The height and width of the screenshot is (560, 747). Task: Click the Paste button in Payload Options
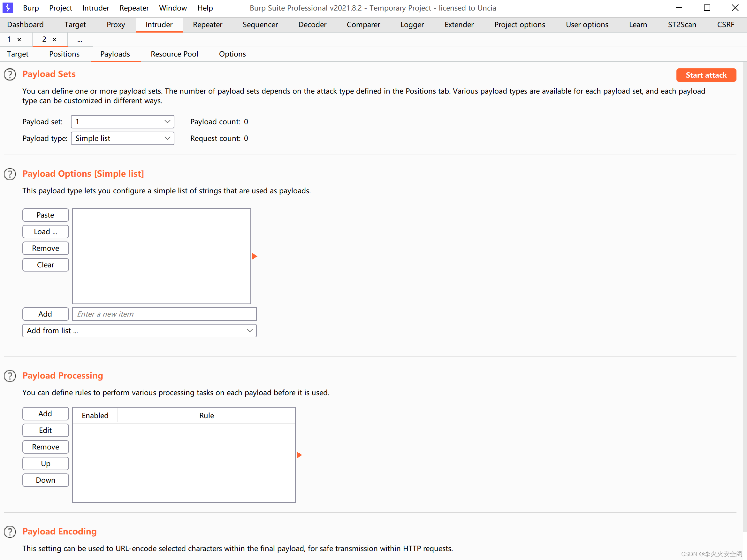pos(45,215)
